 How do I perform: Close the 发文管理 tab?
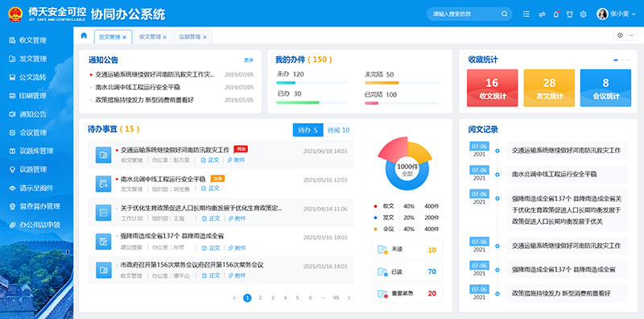[x=125, y=37]
